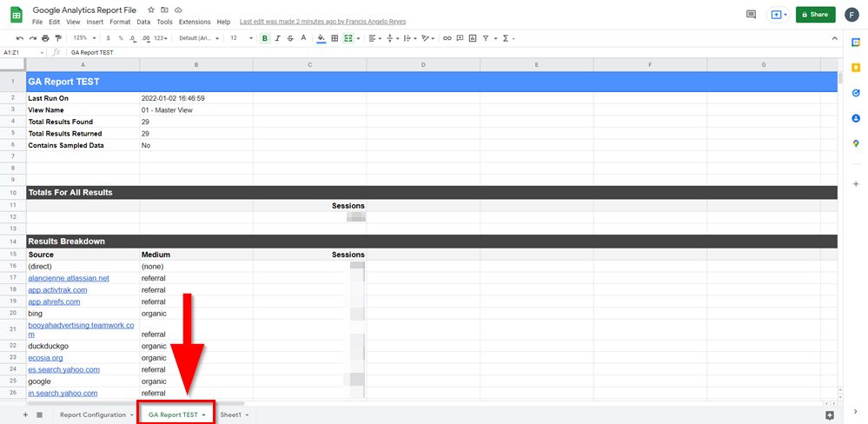Open the Data menu
The image size is (868, 424).
(x=143, y=22)
